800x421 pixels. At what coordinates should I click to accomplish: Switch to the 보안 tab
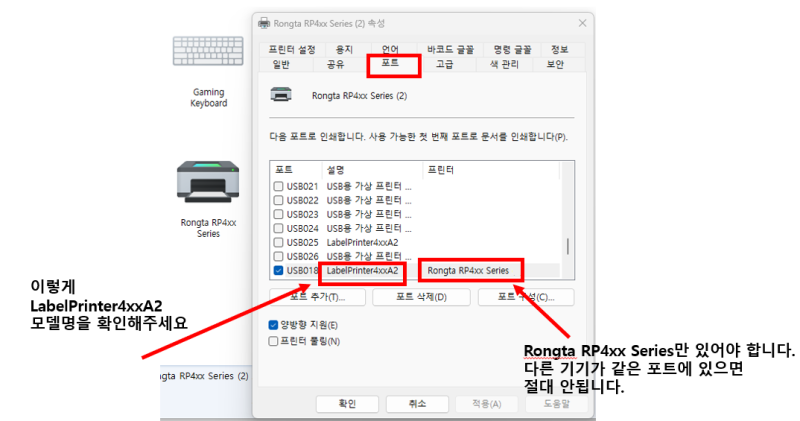(x=555, y=64)
